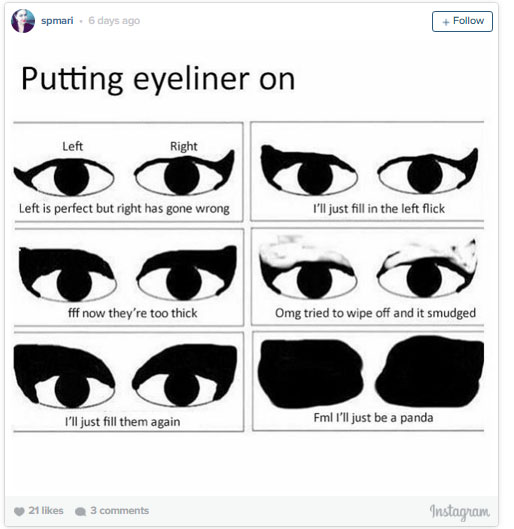Follow the spmari account

coord(462,21)
